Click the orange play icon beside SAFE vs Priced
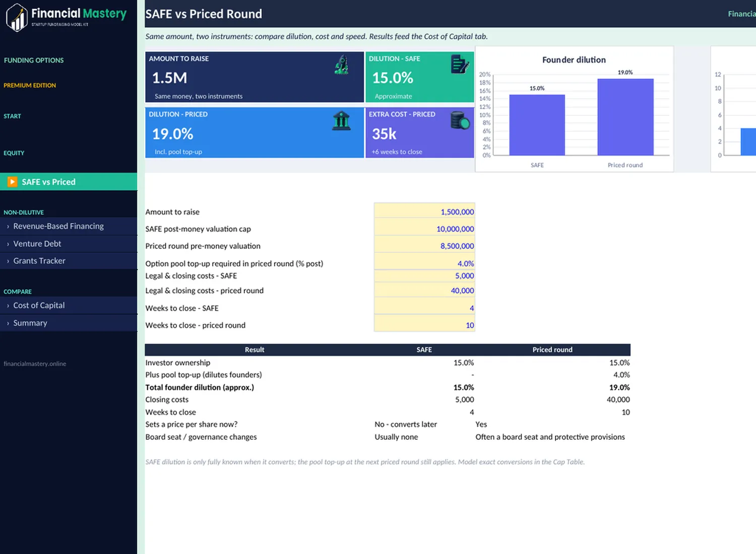Viewport: 756px width, 554px height. [x=12, y=182]
